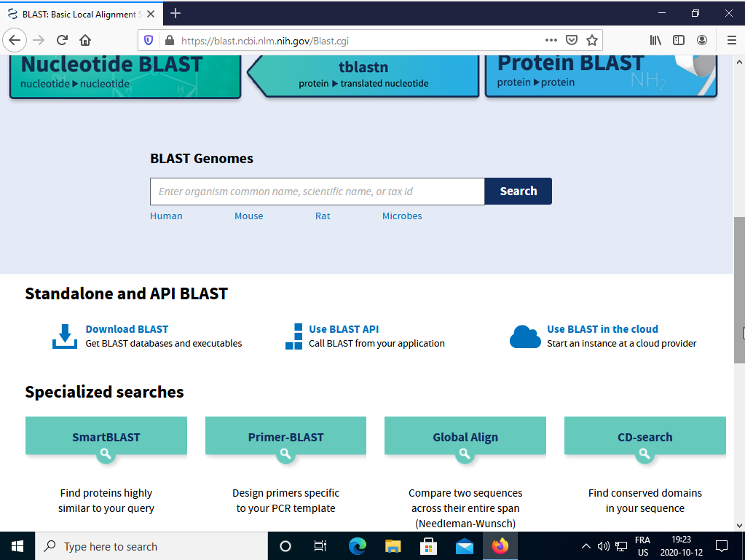
Task: Show hidden system tray icons
Action: 586,546
